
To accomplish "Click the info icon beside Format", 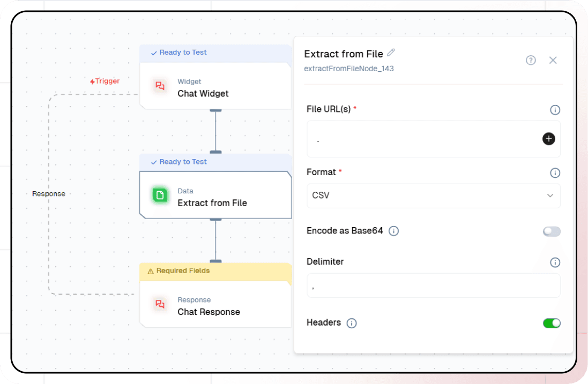I will tap(555, 172).
